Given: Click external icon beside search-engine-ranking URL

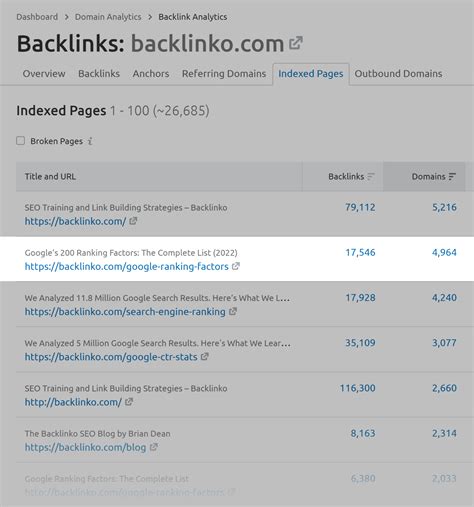Looking at the screenshot, I should (233, 311).
